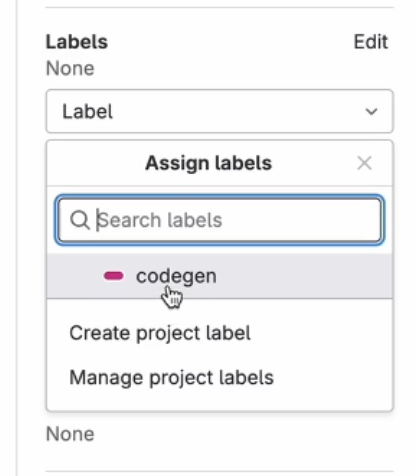The image size is (416, 476).
Task: Open Create project label
Action: point(160,333)
